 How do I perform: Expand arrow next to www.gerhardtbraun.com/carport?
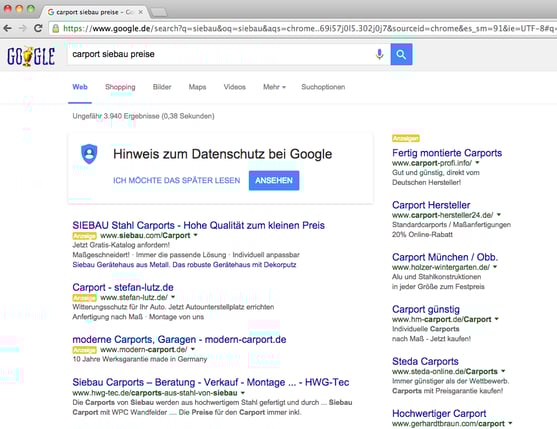point(510,423)
